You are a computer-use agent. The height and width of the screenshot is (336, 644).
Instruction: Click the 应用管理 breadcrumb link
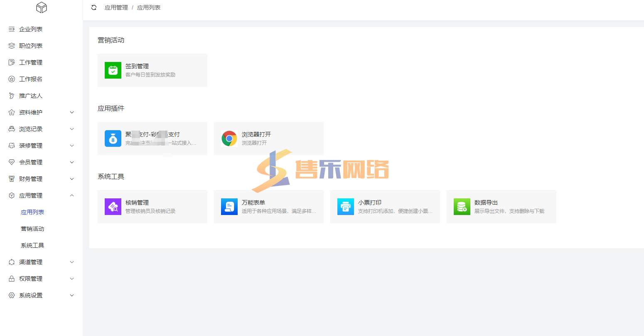(x=116, y=7)
